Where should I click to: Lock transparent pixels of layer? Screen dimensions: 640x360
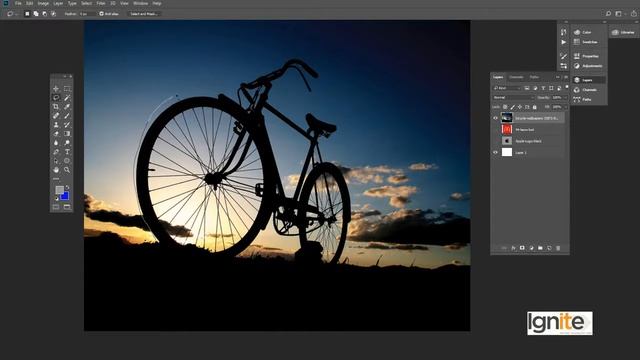(x=505, y=107)
